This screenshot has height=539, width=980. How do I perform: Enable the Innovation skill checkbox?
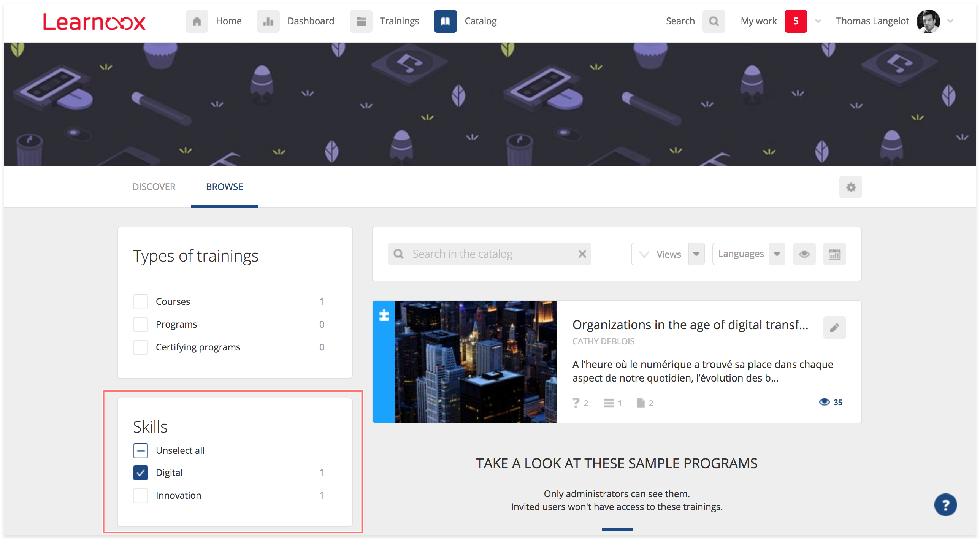coord(140,496)
